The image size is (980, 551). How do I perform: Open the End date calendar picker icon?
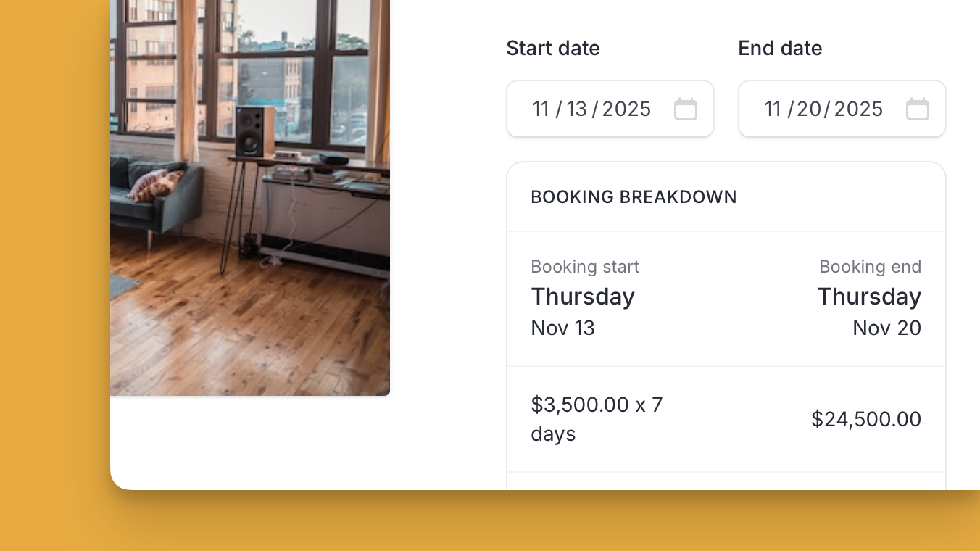[x=917, y=109]
